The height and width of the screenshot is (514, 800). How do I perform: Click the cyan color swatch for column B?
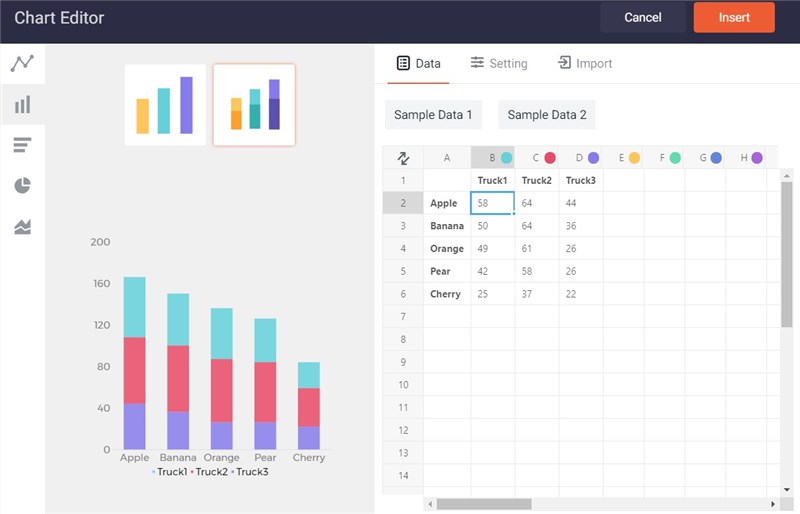(x=506, y=158)
